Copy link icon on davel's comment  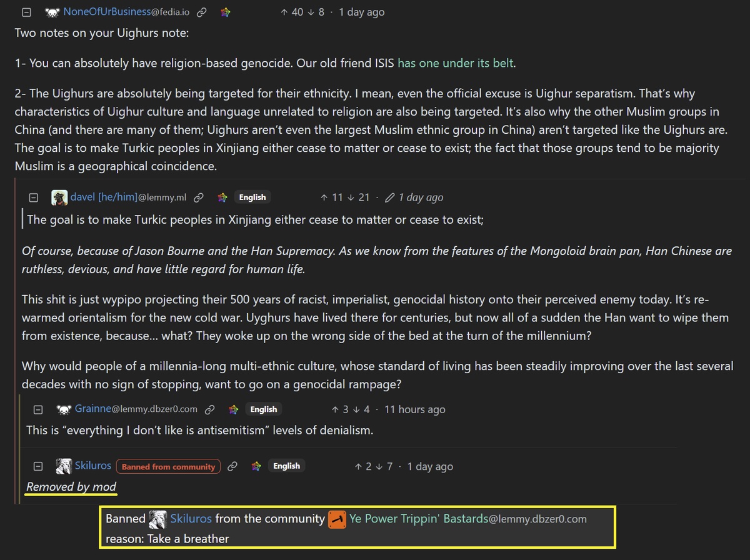199,197
